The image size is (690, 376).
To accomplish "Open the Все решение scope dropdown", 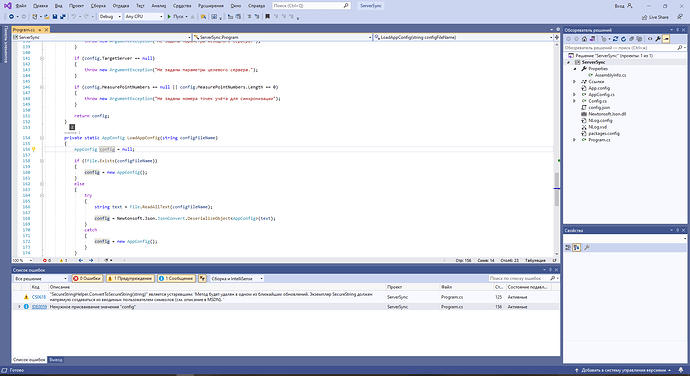I will click(40, 279).
